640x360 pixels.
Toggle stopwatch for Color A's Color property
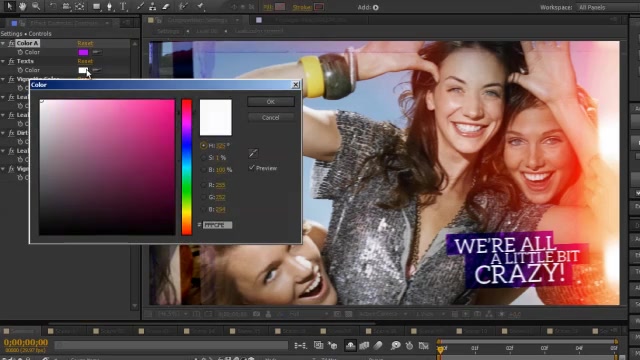(x=20, y=52)
